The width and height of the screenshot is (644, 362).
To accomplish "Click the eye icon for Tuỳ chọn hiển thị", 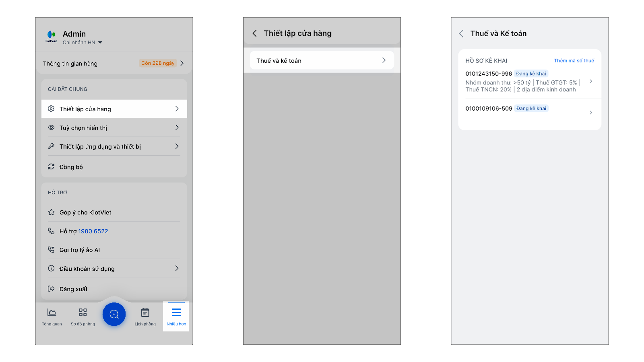I will [51, 128].
